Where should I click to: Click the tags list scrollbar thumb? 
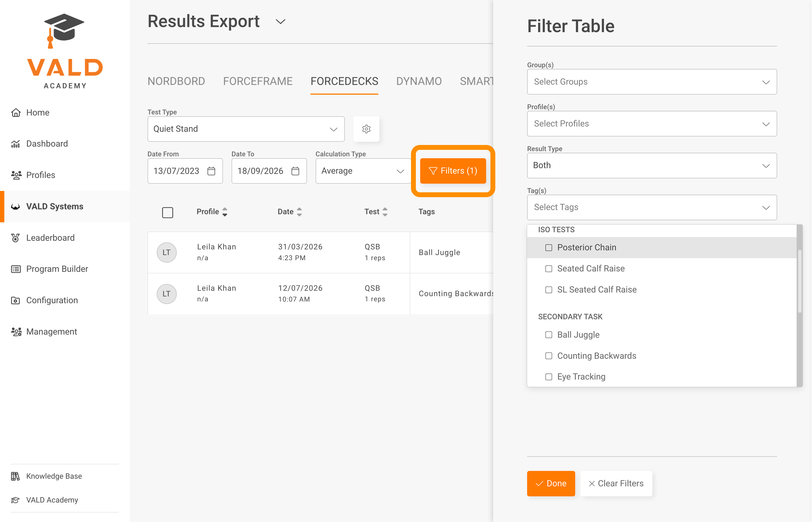(800, 281)
